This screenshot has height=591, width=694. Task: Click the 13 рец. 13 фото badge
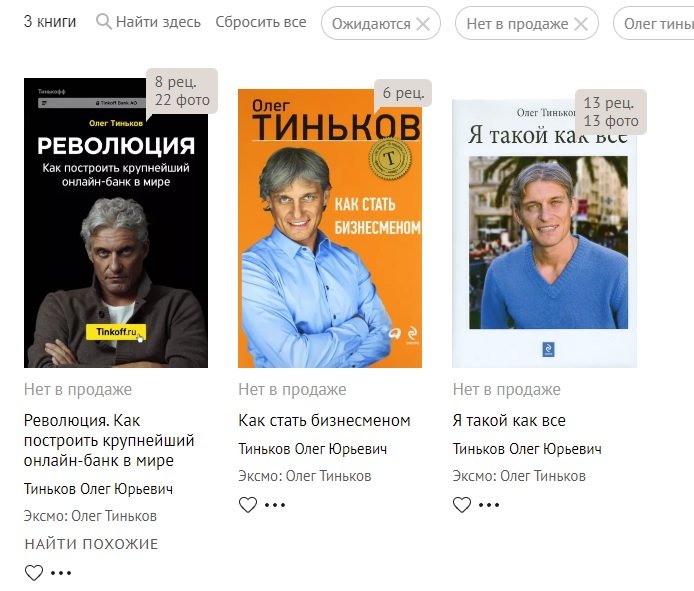[x=611, y=112]
